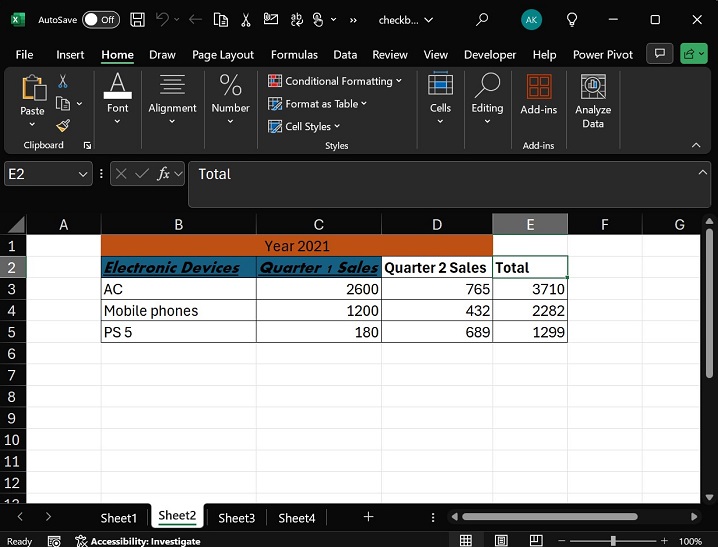Open the Formulas ribbon tab

pos(294,55)
